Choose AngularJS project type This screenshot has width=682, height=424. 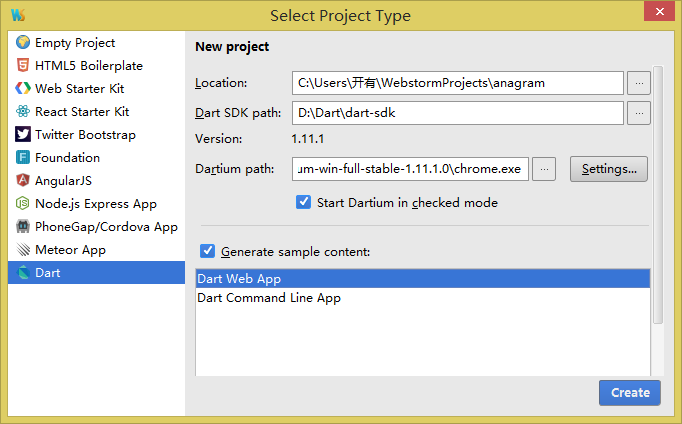[x=64, y=180]
